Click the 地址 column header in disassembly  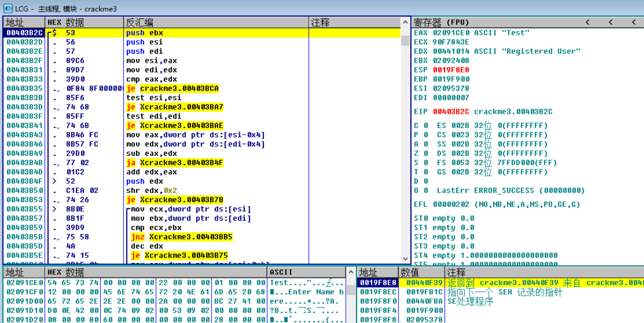(24, 22)
